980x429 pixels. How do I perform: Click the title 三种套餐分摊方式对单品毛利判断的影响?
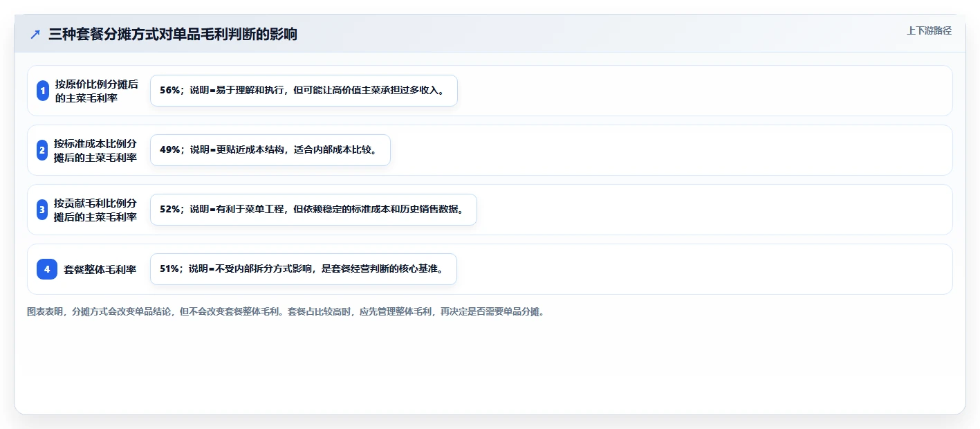[x=173, y=35]
